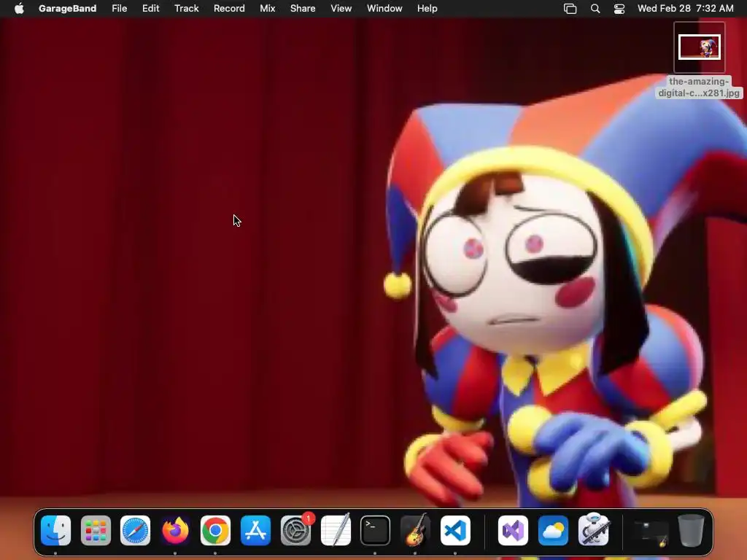Screen dimensions: 747x560
Task: Open minimized window thumbnail in the Dock
Action: pyautogui.click(x=651, y=533)
